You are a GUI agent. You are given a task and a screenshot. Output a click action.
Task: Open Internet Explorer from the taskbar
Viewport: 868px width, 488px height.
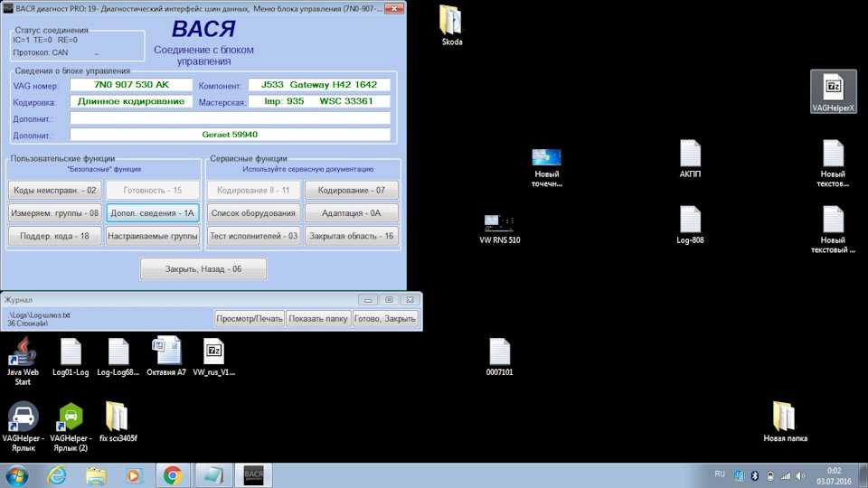tap(57, 474)
